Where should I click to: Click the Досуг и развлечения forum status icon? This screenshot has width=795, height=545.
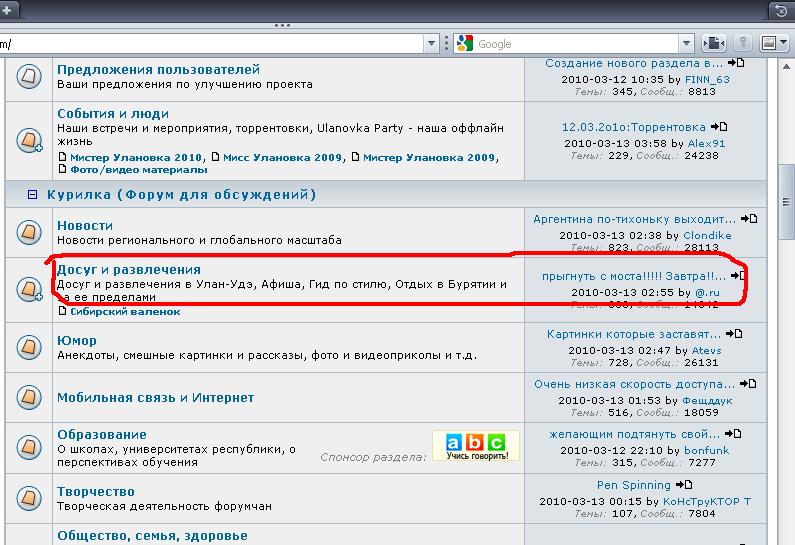point(29,289)
